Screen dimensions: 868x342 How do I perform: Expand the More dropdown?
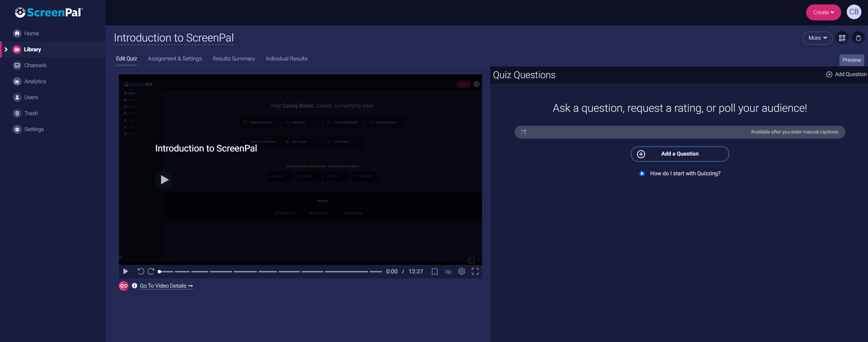point(817,38)
